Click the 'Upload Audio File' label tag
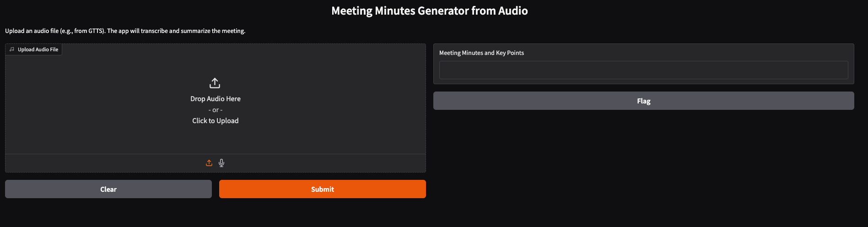The height and width of the screenshot is (227, 868). click(34, 49)
